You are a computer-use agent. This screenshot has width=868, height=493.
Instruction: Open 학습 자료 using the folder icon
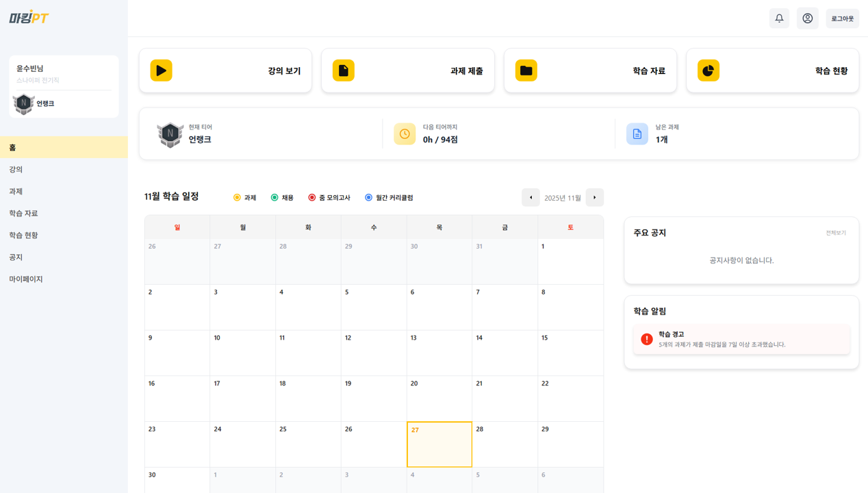(x=526, y=70)
